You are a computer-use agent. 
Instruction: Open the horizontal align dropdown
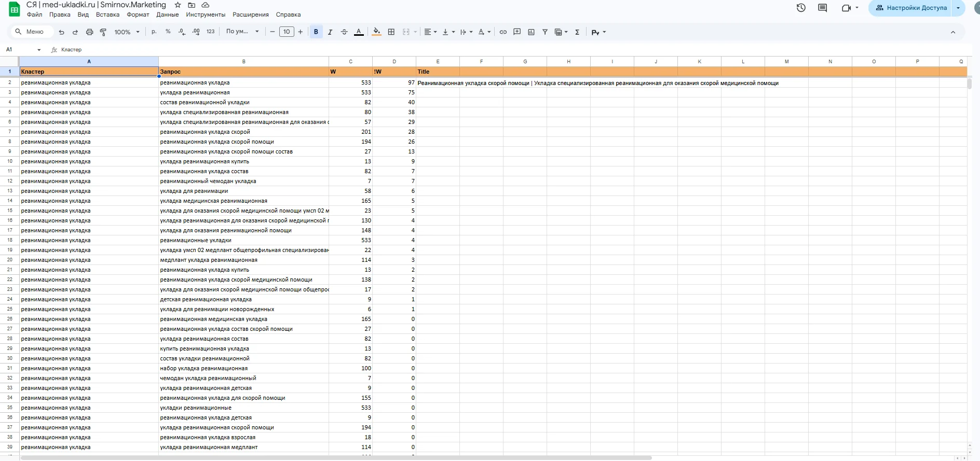point(430,32)
